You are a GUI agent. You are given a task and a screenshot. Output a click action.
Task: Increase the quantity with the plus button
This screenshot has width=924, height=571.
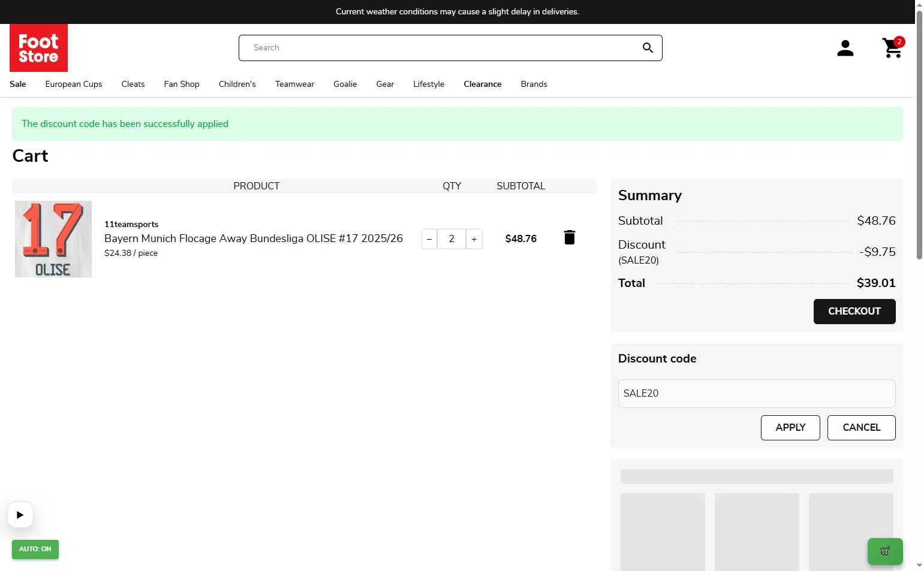point(474,239)
